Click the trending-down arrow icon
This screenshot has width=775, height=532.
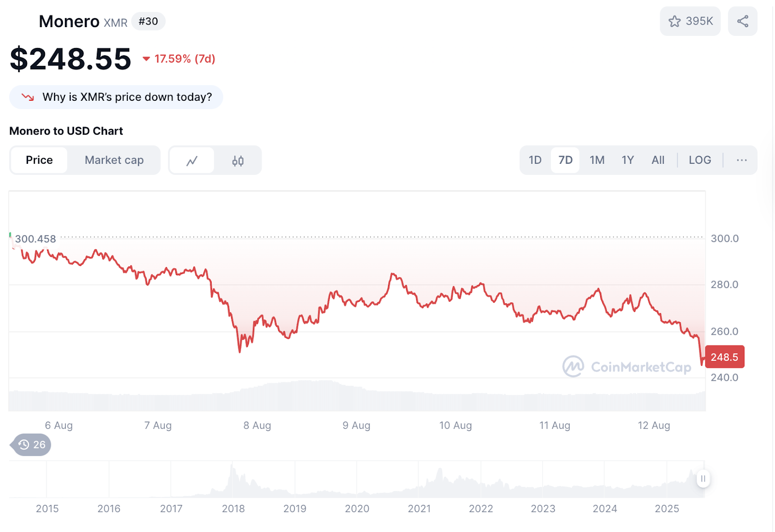point(28,97)
